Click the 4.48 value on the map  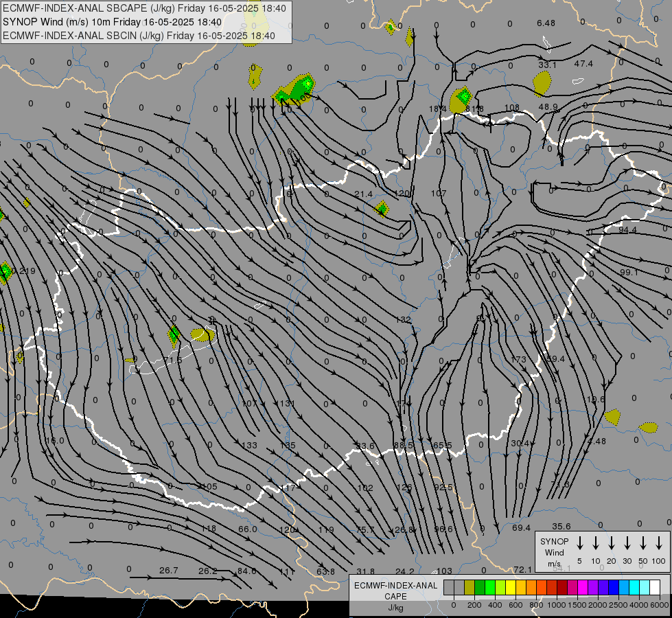pyautogui.click(x=597, y=441)
